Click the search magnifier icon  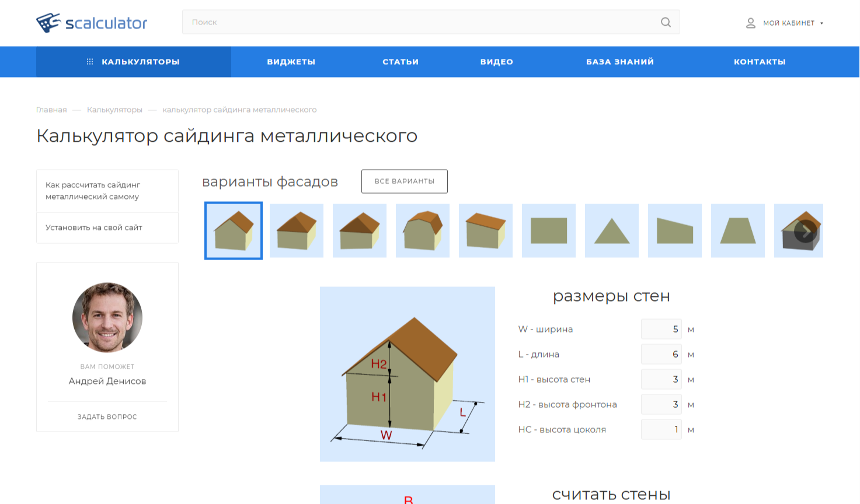[x=666, y=22]
